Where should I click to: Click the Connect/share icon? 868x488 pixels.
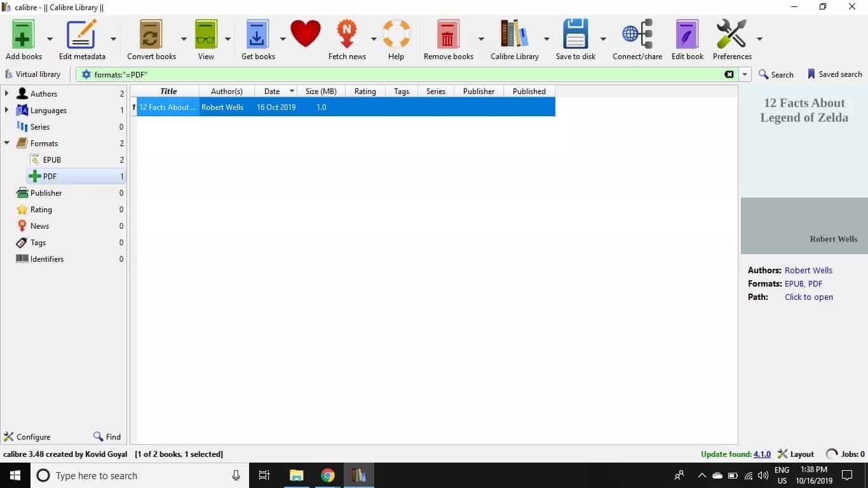637,34
